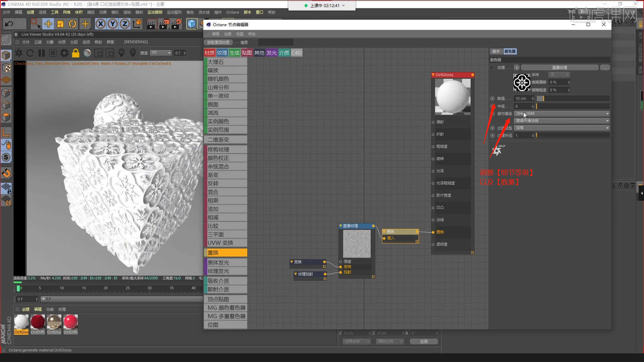644x362 pixels.
Task: Open the PT channel dropdown
Action: pyautogui.click(x=161, y=53)
